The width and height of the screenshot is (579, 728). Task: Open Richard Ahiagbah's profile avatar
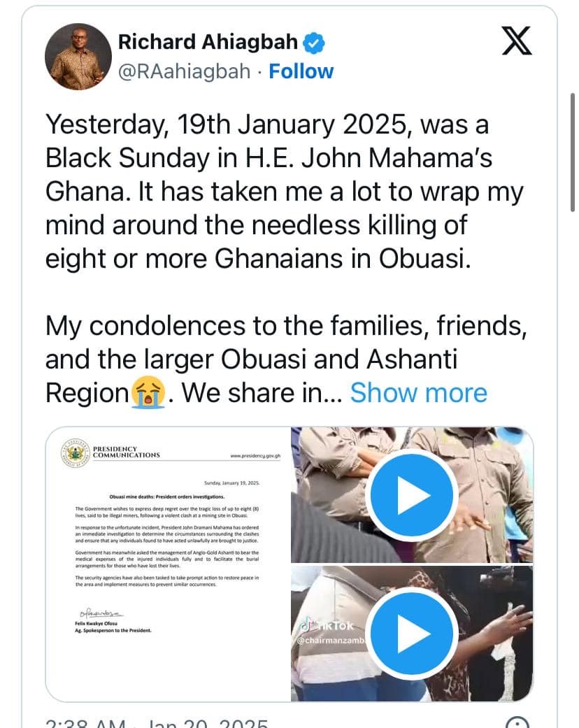78,57
